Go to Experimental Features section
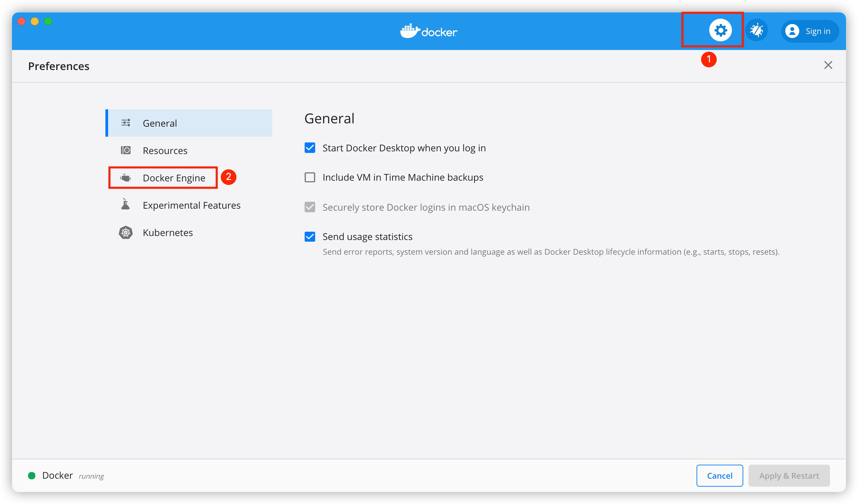The width and height of the screenshot is (858, 504). 189,205
